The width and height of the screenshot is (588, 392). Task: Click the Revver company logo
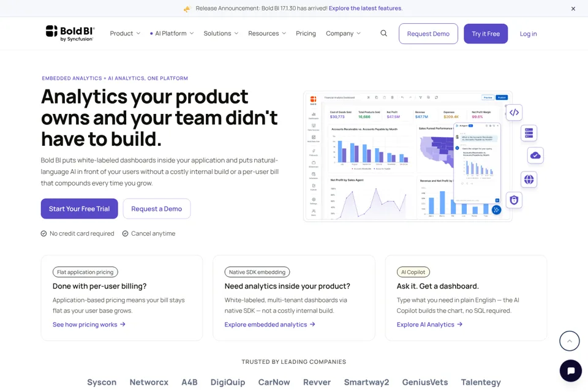click(x=317, y=382)
